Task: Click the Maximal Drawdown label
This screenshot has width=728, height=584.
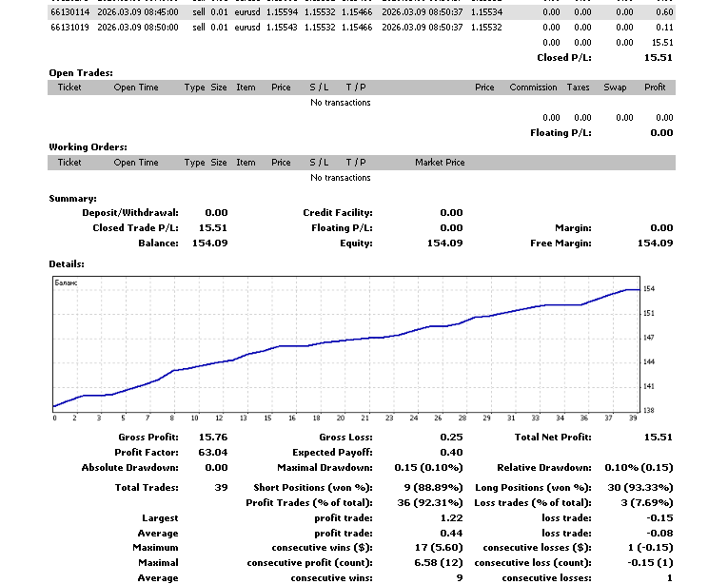Action: point(325,468)
